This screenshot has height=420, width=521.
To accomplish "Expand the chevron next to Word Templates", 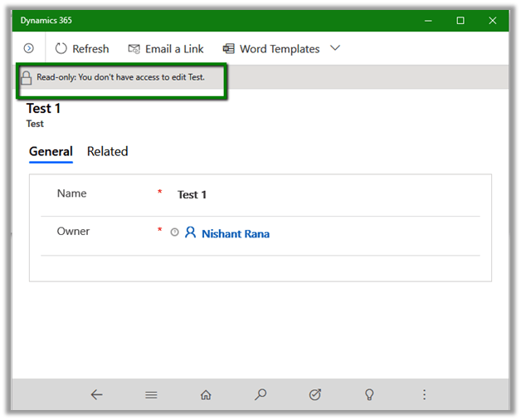I will click(335, 48).
